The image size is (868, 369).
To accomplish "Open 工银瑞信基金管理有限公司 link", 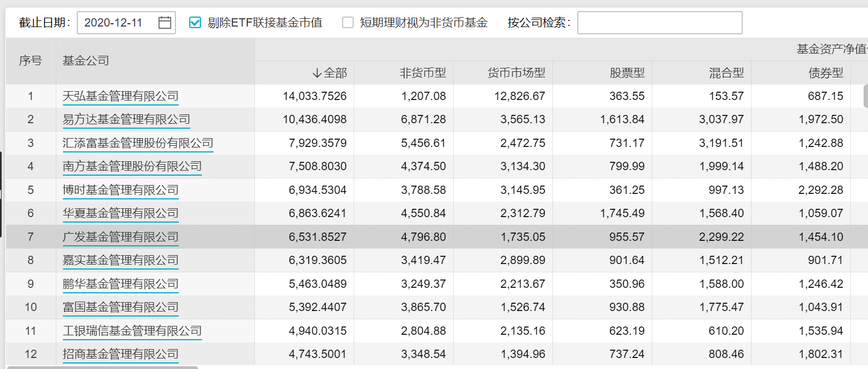I will tap(132, 331).
